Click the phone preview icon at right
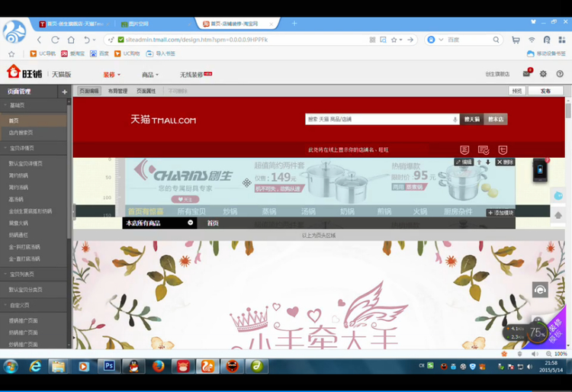Image resolution: width=572 pixels, height=392 pixels. click(x=540, y=170)
